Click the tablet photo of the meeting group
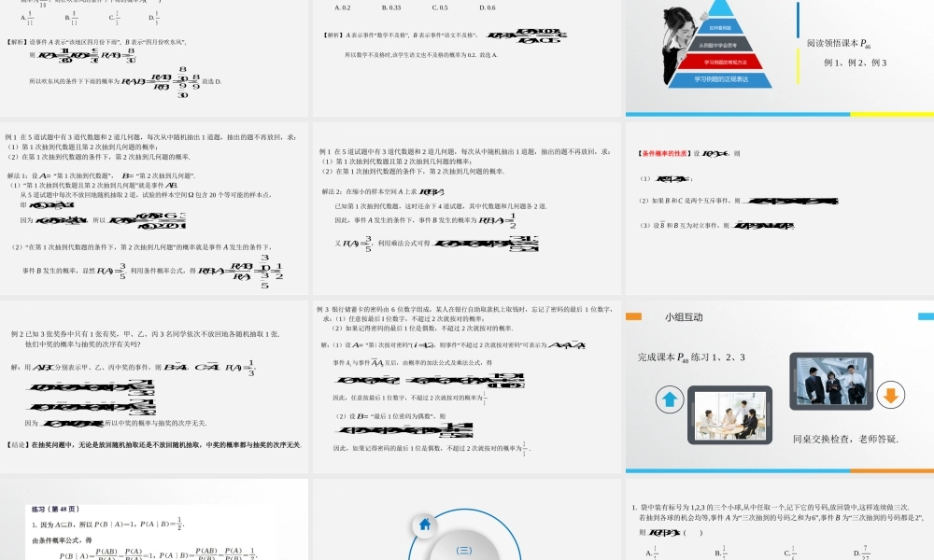Screen dimensions: 934x560 click(x=729, y=415)
